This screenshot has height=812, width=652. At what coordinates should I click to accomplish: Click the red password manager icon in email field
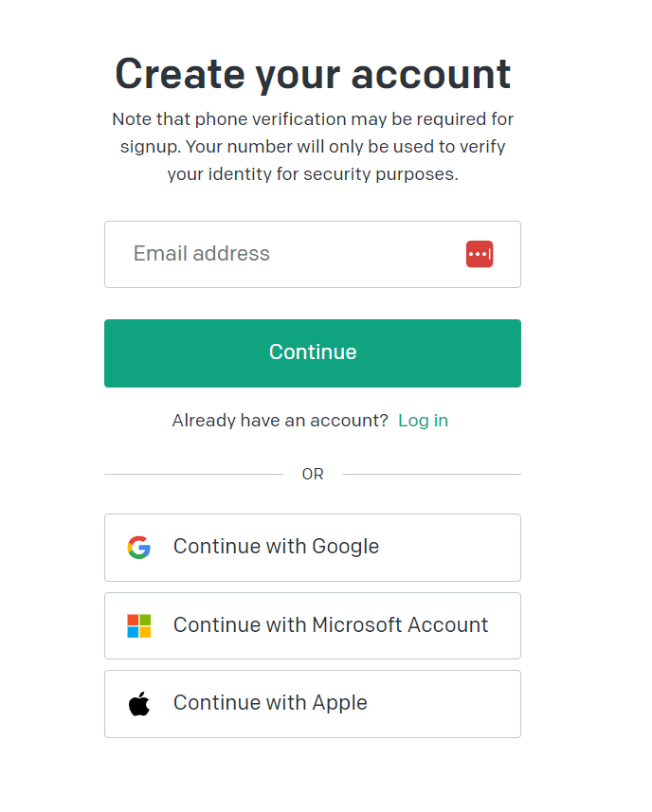(479, 254)
